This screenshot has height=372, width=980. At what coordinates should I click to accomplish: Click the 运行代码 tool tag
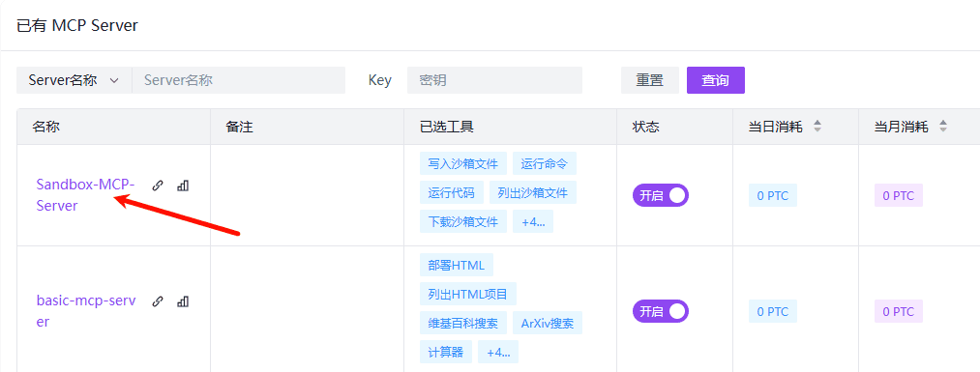451,193
